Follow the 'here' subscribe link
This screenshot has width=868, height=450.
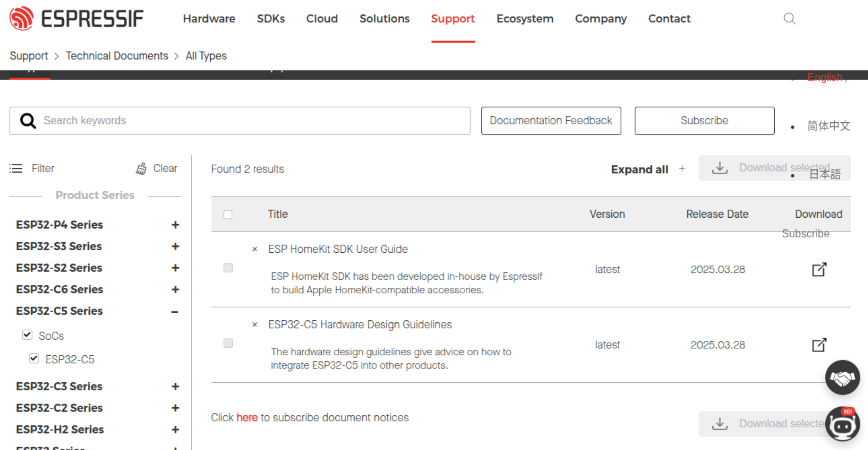pos(247,417)
